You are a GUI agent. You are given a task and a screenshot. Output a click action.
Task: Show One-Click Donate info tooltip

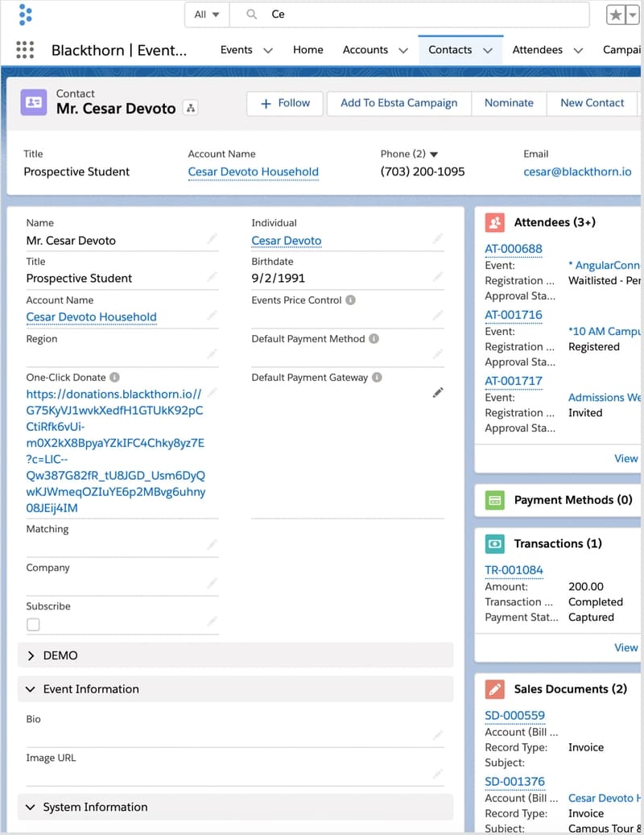click(x=114, y=377)
